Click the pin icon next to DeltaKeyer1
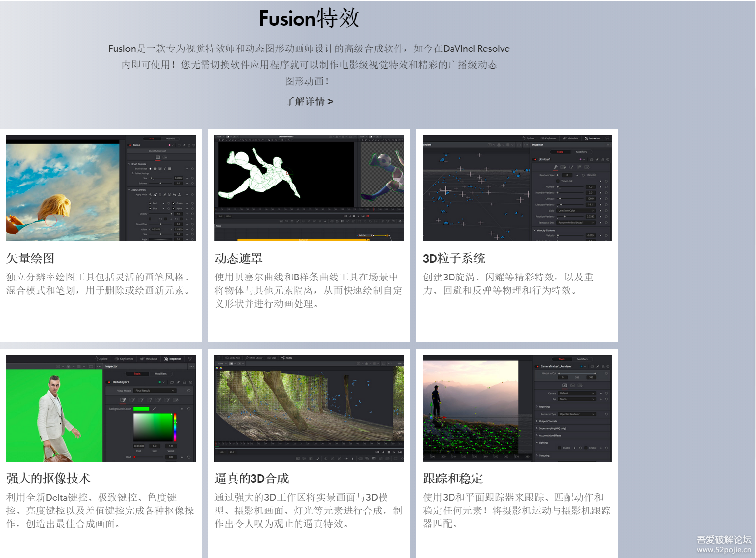The height and width of the screenshot is (558, 756). pos(178,382)
